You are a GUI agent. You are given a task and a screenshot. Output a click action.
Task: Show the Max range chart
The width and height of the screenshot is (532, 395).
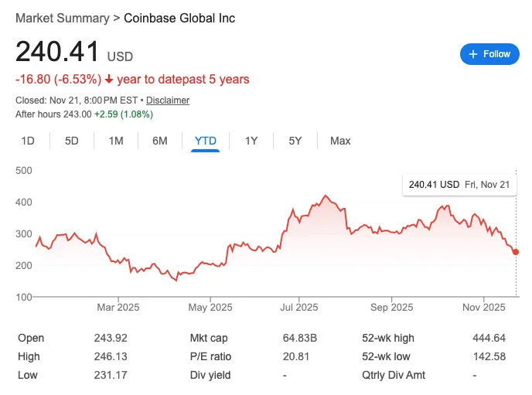click(x=340, y=141)
